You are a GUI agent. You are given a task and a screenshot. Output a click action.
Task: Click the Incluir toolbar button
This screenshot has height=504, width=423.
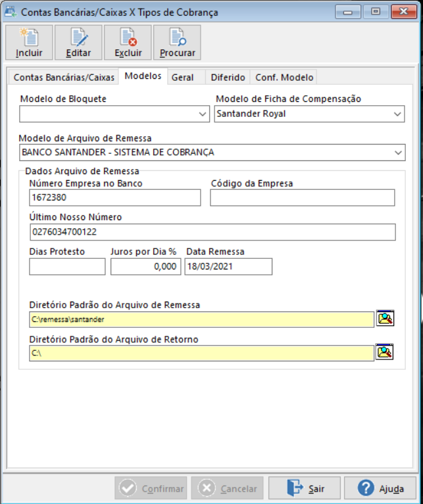tap(29, 43)
